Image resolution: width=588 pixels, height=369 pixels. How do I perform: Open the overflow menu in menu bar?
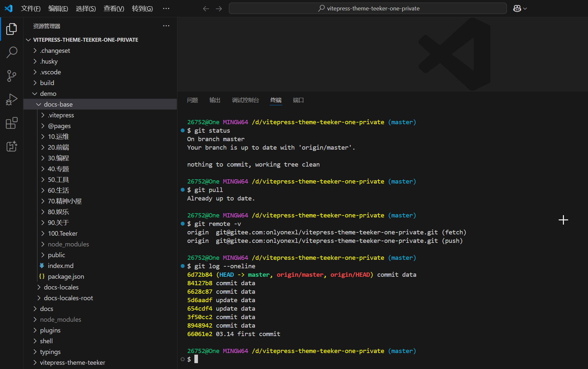166,8
